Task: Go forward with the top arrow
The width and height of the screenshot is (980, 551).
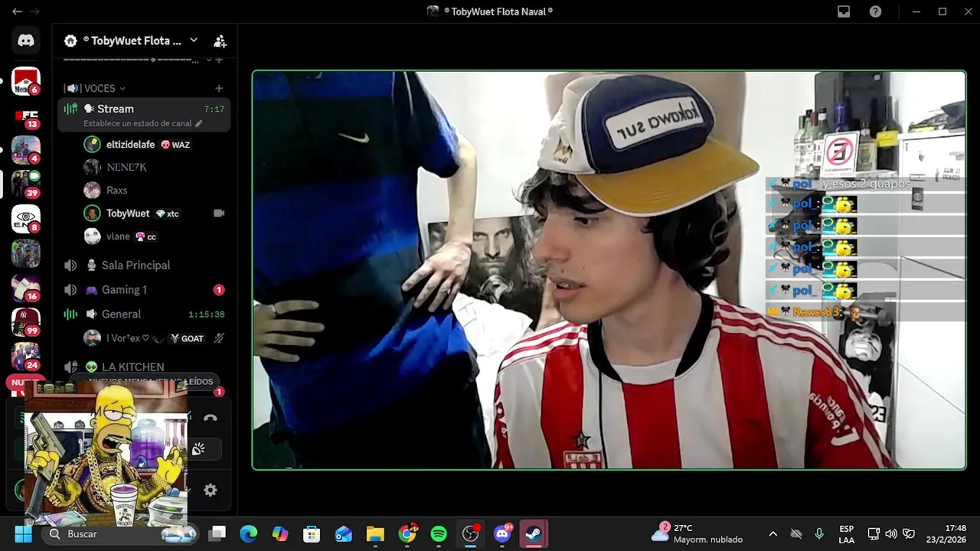Action: tap(34, 11)
